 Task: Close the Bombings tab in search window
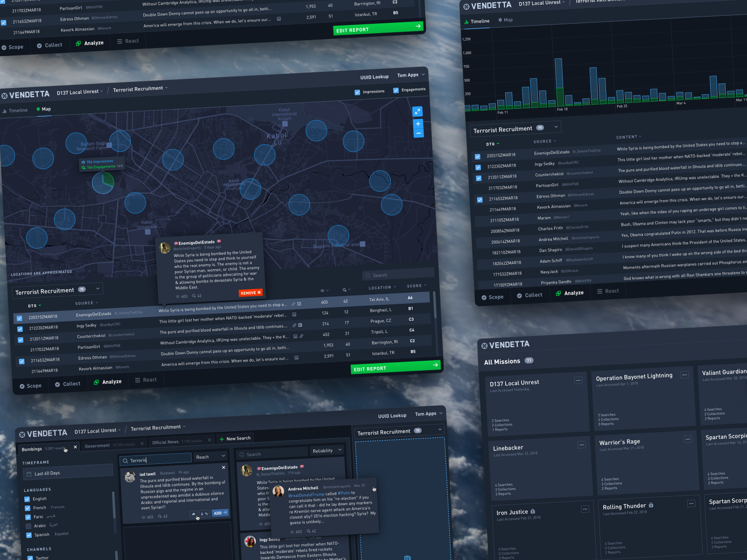pyautogui.click(x=75, y=447)
